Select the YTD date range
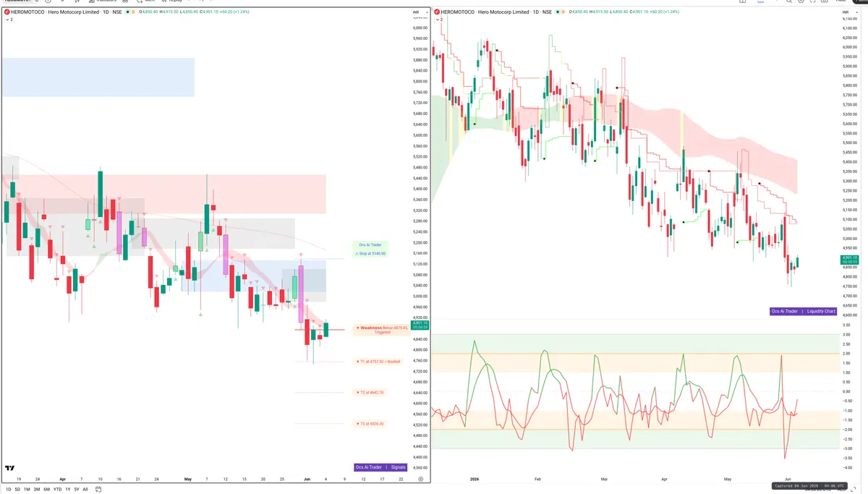Image resolution: width=868 pixels, height=494 pixels. (57, 489)
